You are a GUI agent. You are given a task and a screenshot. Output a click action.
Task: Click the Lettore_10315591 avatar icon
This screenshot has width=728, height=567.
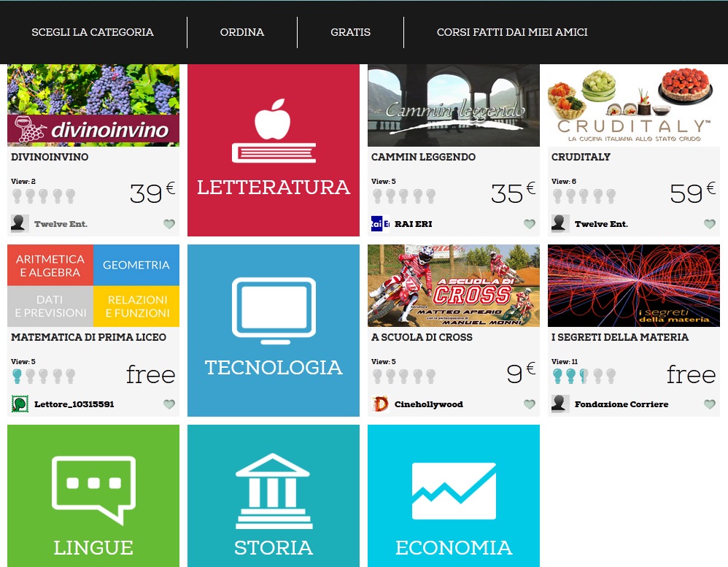pyautogui.click(x=20, y=404)
